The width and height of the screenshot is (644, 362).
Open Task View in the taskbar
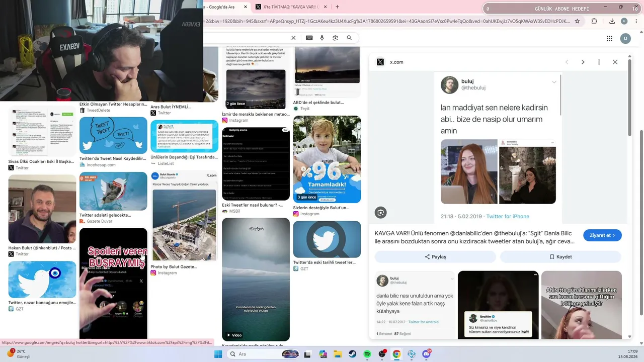[x=308, y=354]
